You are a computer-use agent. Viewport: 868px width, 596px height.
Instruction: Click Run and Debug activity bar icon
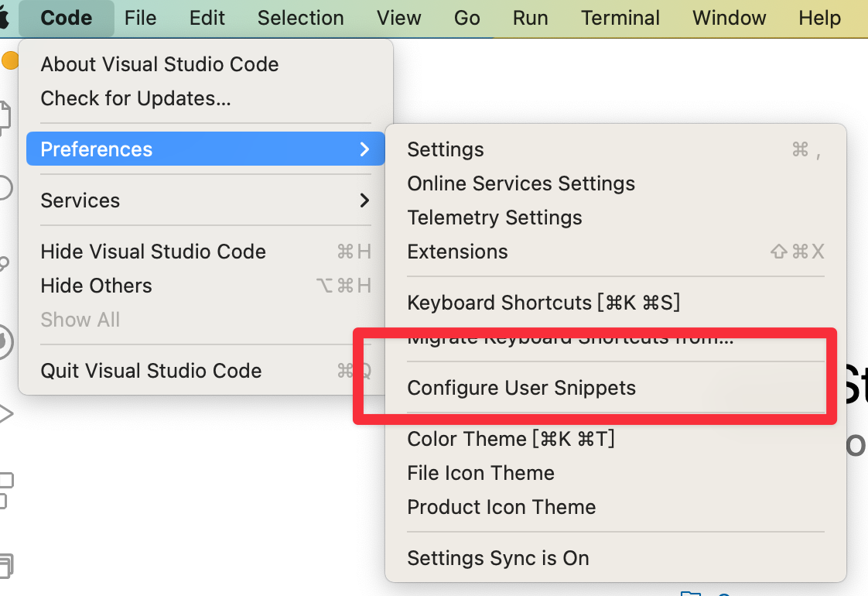point(5,413)
